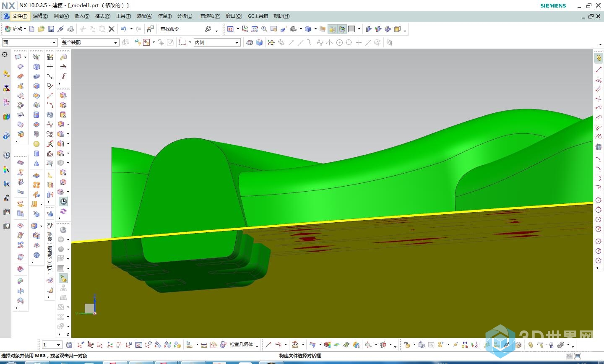
Task: Open the Assembly Navigator tab icon
Action: (x=6, y=74)
